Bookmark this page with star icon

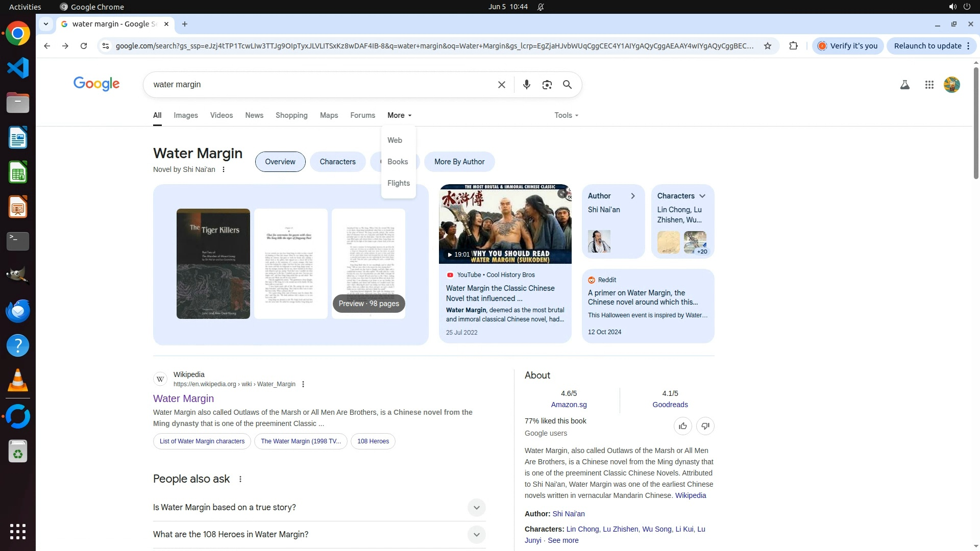[767, 46]
